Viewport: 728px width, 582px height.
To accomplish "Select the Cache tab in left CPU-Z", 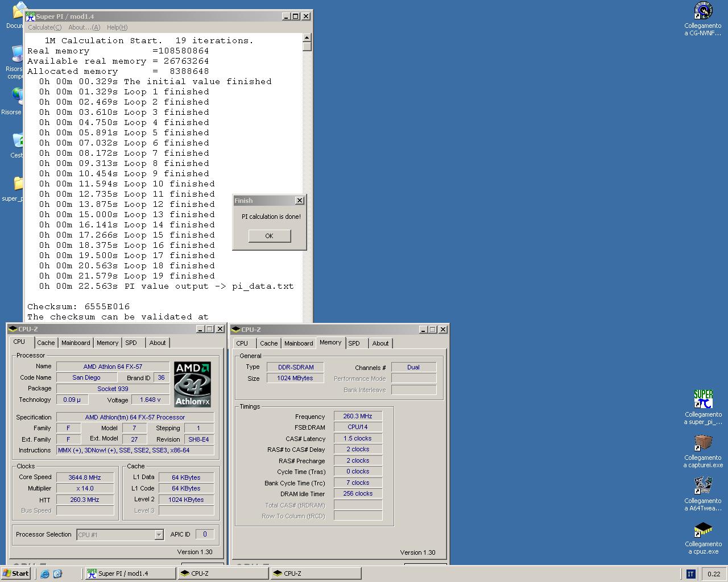I will click(x=46, y=343).
